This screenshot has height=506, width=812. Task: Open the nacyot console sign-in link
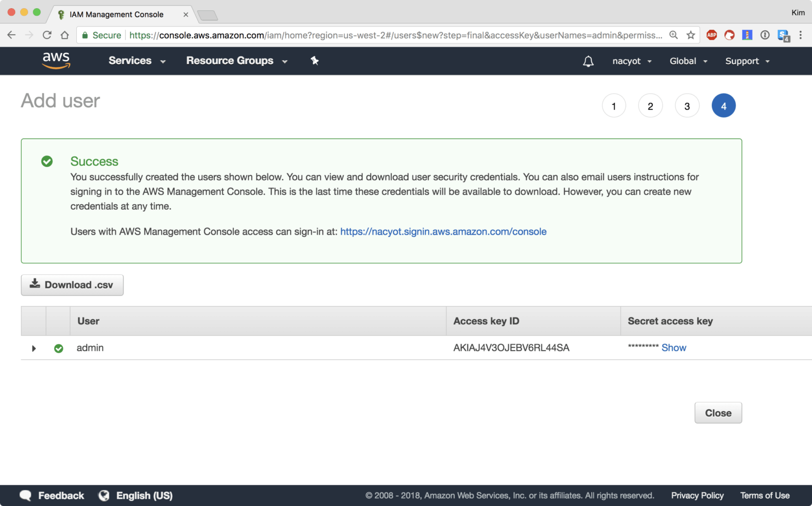[x=443, y=232]
